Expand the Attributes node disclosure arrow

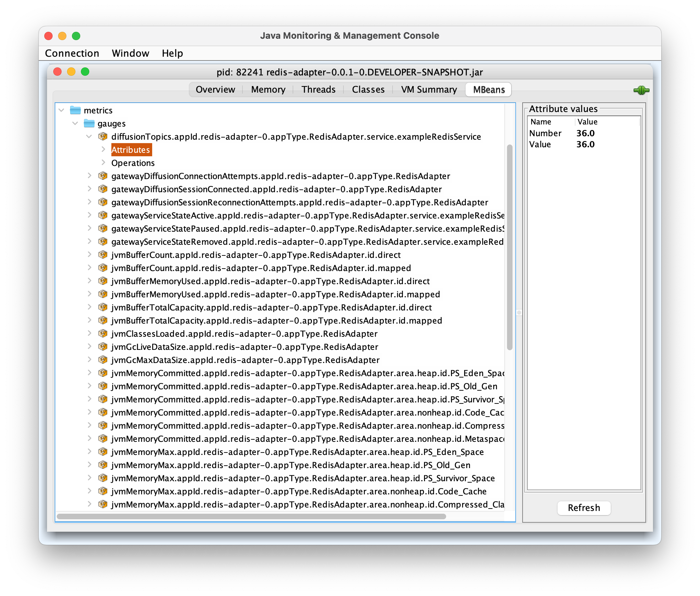click(x=103, y=149)
